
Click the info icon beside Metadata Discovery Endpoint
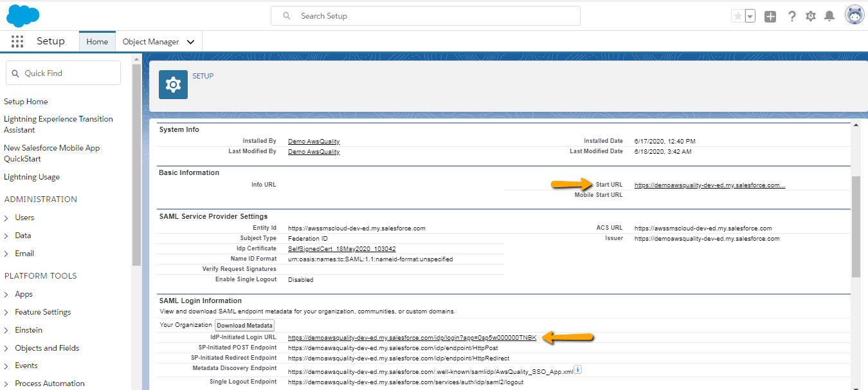577,369
